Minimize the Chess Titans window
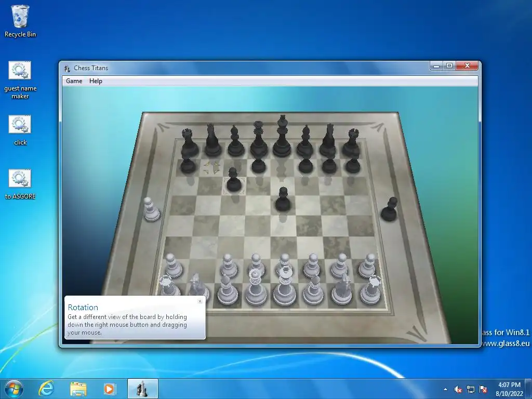This screenshot has width=532, height=399. tap(436, 66)
